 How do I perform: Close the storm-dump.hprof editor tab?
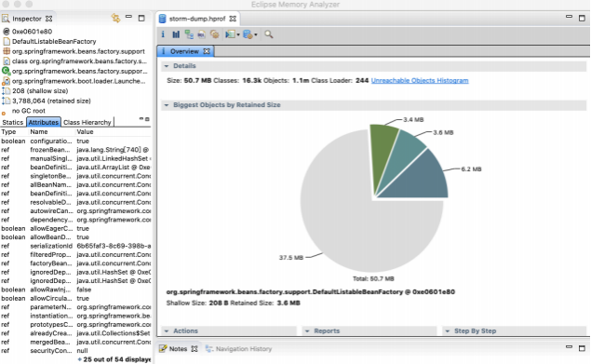233,19
